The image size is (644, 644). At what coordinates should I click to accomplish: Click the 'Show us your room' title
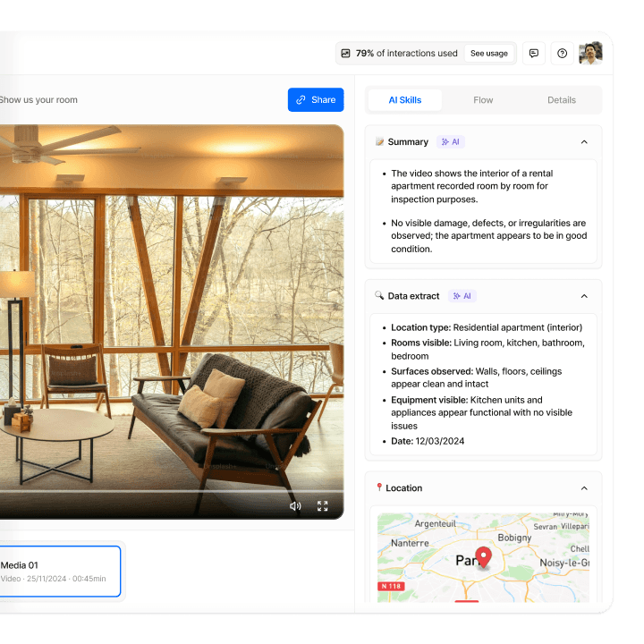coord(38,100)
